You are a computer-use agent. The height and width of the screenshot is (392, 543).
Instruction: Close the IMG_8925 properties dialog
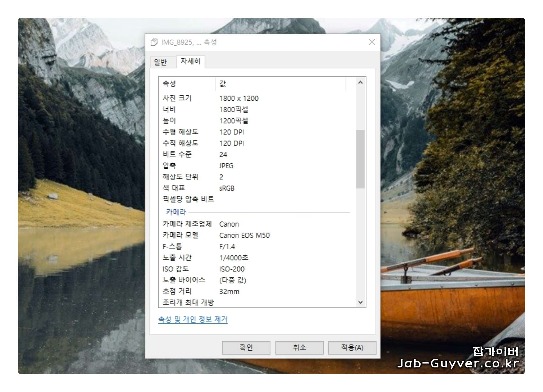click(x=372, y=42)
